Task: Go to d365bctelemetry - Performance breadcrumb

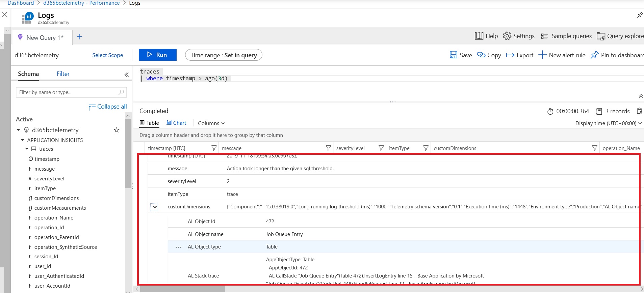Action: tap(81, 3)
